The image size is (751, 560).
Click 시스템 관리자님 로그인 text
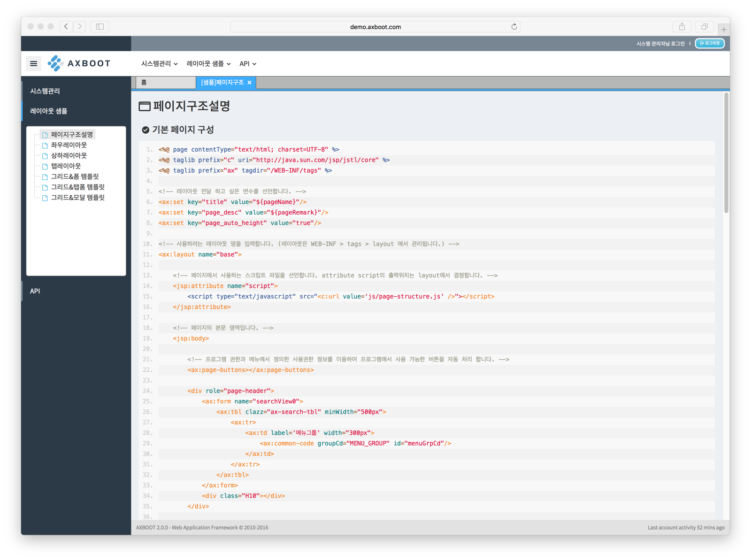pyautogui.click(x=660, y=44)
